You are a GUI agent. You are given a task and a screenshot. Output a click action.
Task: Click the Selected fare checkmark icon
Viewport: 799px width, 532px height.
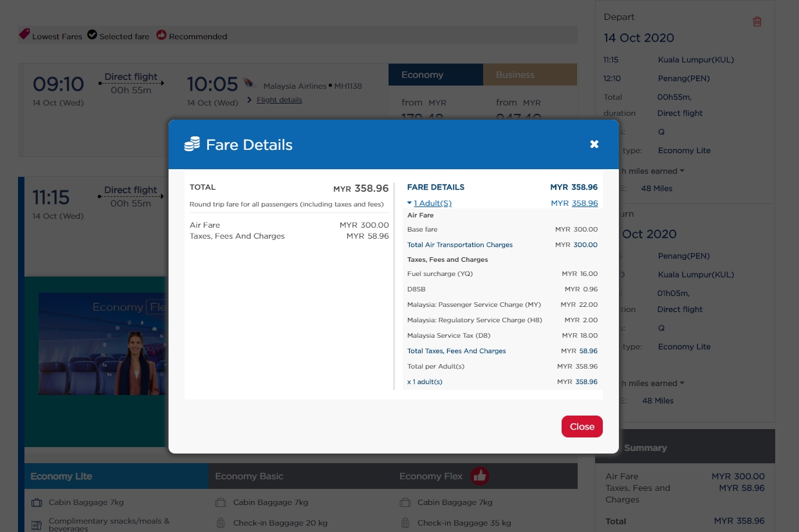coord(92,35)
